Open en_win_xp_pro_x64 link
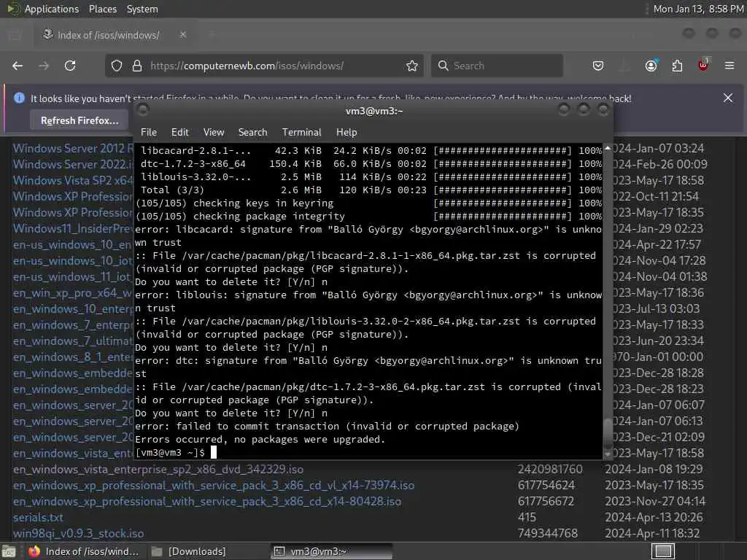747x560 pixels. 73,293
